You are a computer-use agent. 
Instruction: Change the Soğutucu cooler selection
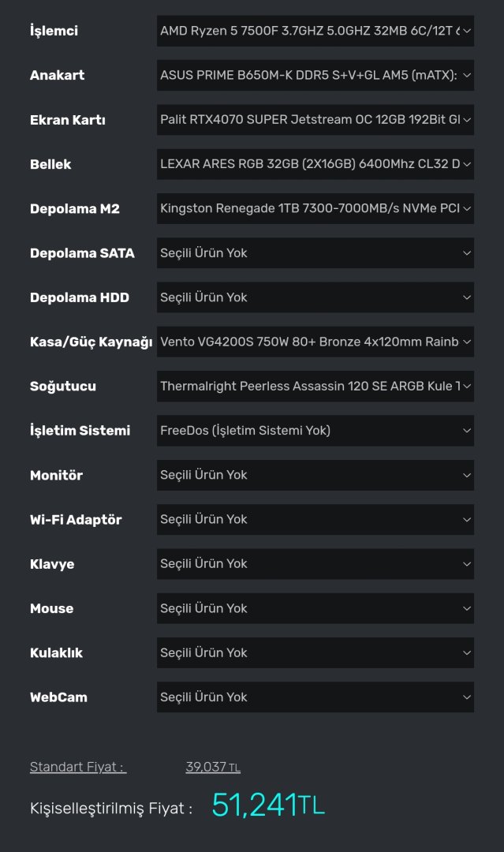tap(315, 387)
